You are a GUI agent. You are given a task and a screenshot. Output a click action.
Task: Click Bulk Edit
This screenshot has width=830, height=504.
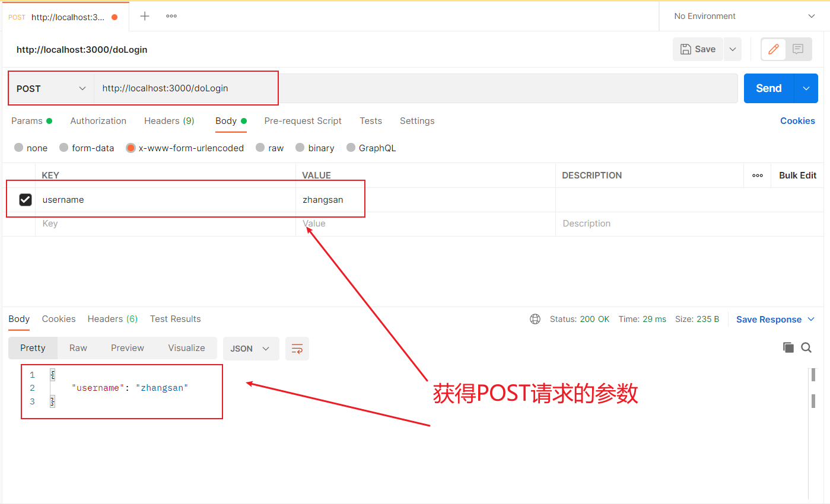tap(798, 176)
